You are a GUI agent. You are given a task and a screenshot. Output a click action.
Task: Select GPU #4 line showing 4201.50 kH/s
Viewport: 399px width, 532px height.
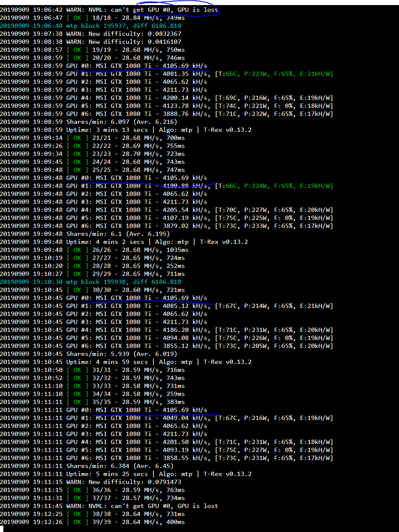click(x=166, y=442)
